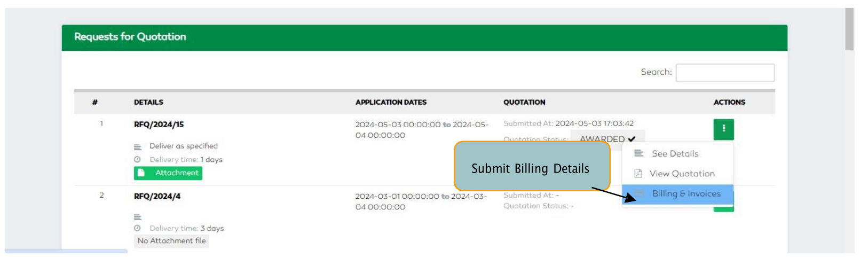Image resolution: width=868 pixels, height=257 pixels.
Task: Click the View Quotation PDF icon
Action: click(x=638, y=173)
